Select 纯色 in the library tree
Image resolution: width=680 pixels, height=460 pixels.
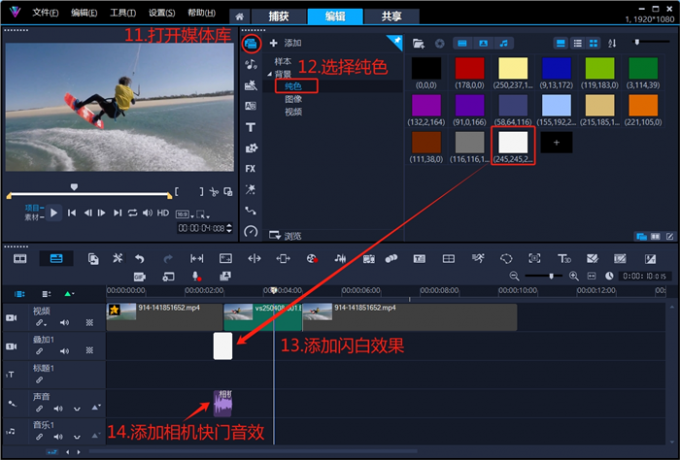click(x=293, y=86)
